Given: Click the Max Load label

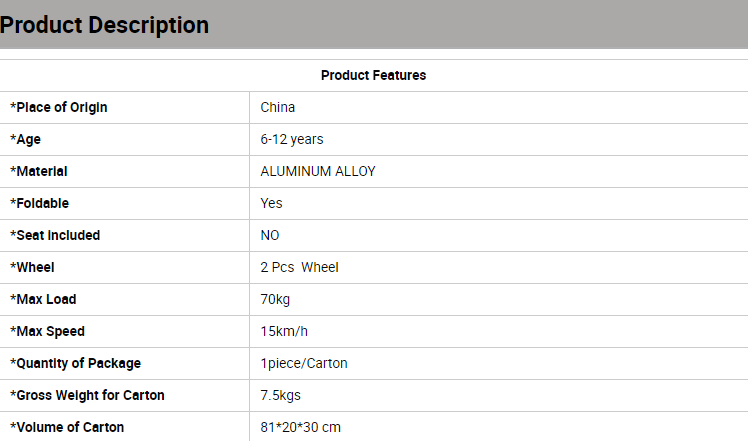Looking at the screenshot, I should pos(43,299).
